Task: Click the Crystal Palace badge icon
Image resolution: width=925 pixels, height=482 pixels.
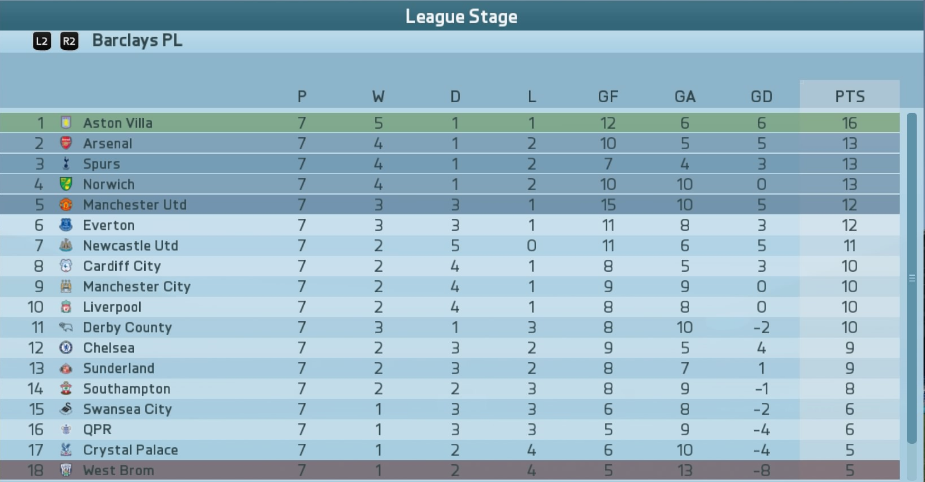Action: click(66, 450)
